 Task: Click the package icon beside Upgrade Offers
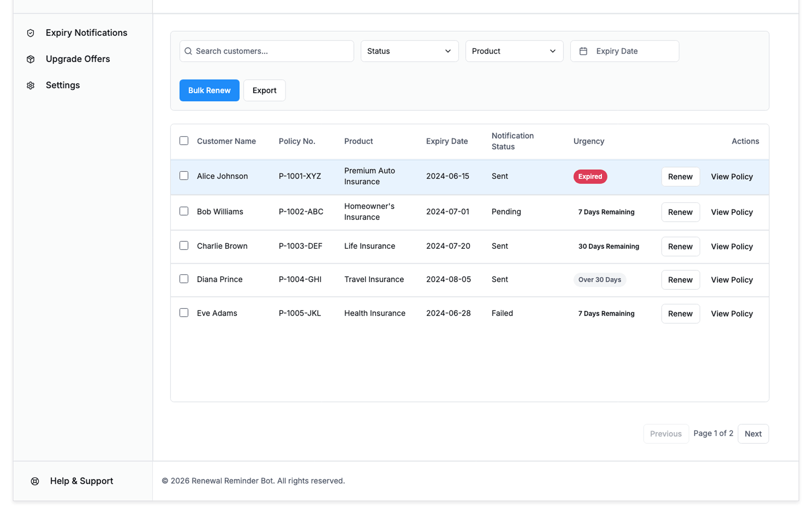coord(30,59)
